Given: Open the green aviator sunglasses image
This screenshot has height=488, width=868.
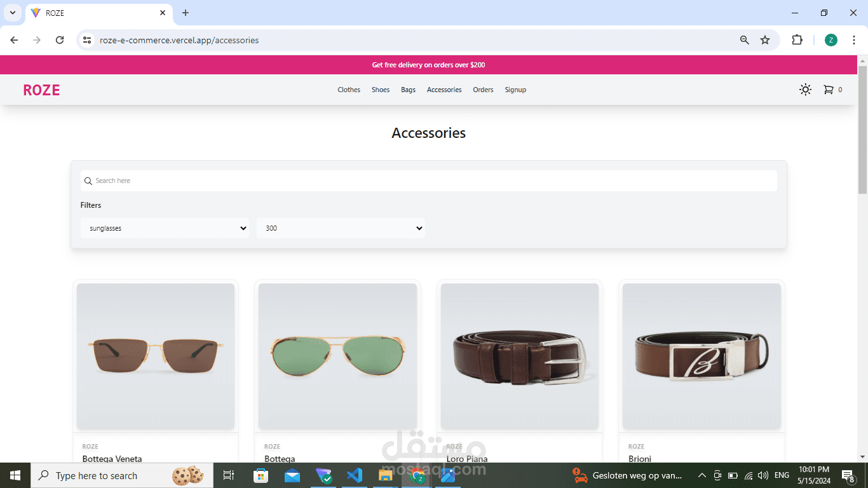Looking at the screenshot, I should click(337, 356).
